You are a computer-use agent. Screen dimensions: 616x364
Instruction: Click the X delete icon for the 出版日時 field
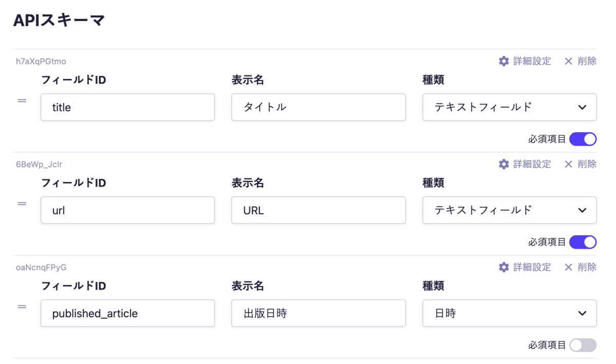pyautogui.click(x=568, y=267)
